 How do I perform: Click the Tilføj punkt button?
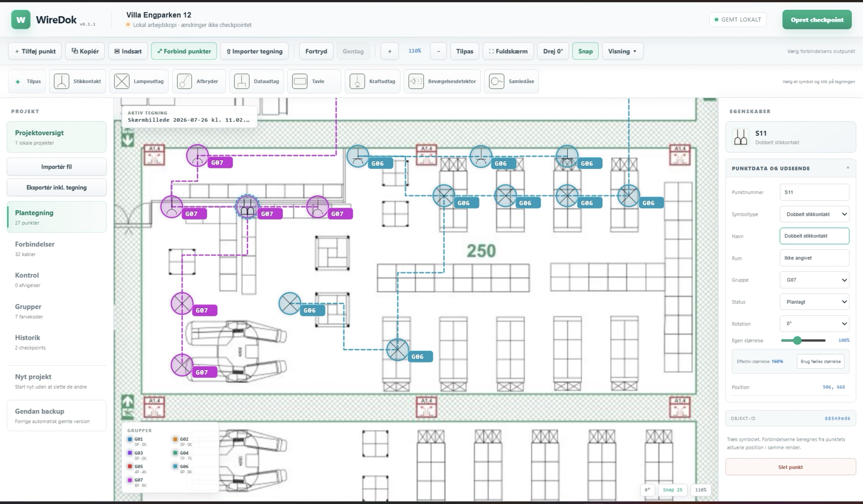pyautogui.click(x=35, y=51)
